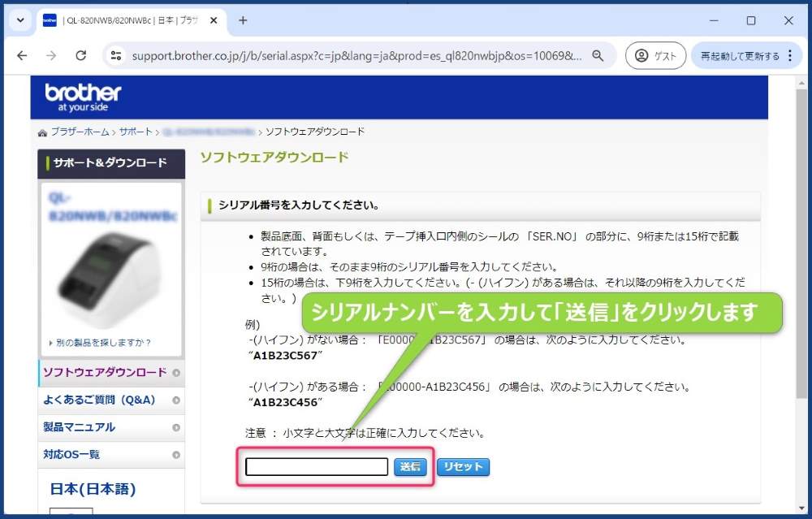The image size is (812, 519).
Task: Click the page vertical scrollbar
Action: 801,244
